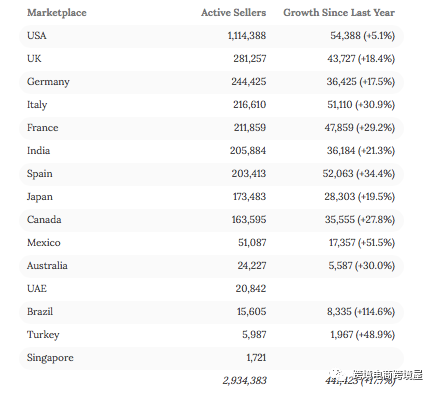The height and width of the screenshot is (394, 436).
Task: Click the Marketplace column header
Action: coord(57,13)
